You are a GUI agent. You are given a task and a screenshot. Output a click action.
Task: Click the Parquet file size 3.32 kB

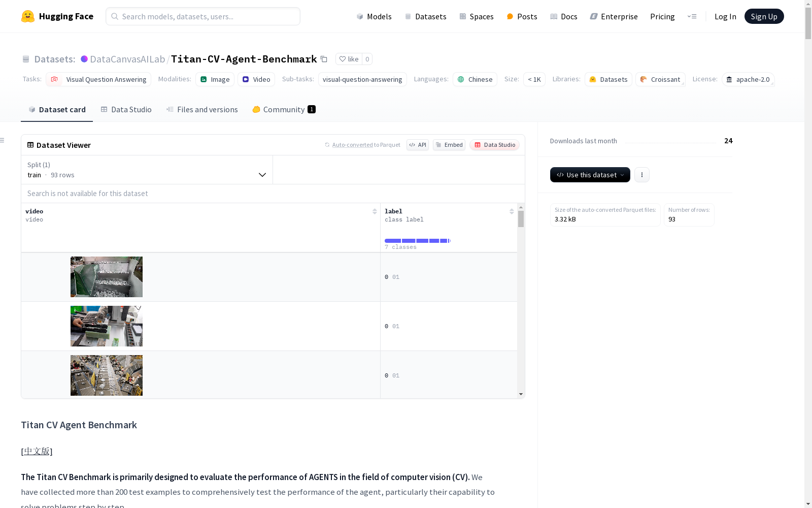[x=565, y=219]
